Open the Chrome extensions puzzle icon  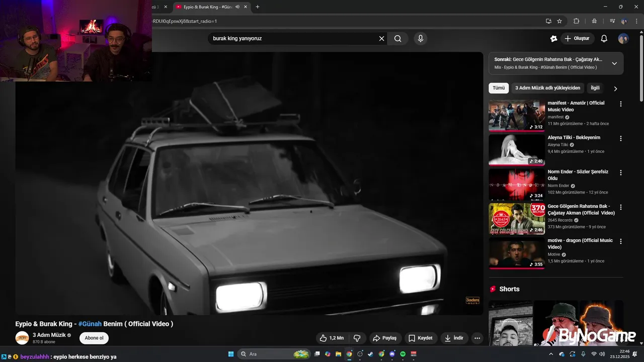577,21
